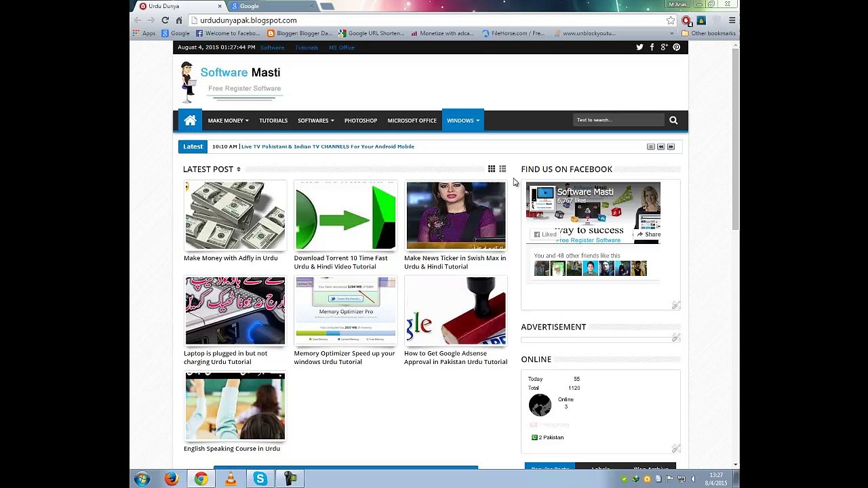Click the page vertical scrollbar
This screenshot has width=868, height=488.
pyautogui.click(x=736, y=139)
